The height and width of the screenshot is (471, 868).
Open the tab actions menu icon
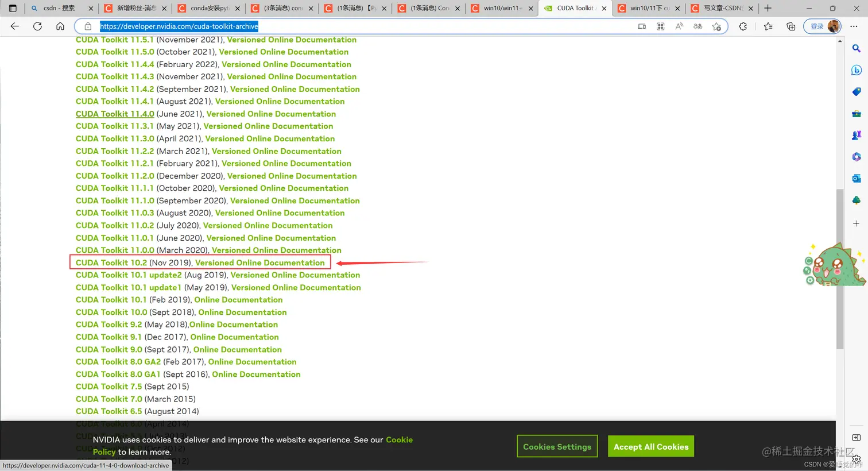click(13, 8)
